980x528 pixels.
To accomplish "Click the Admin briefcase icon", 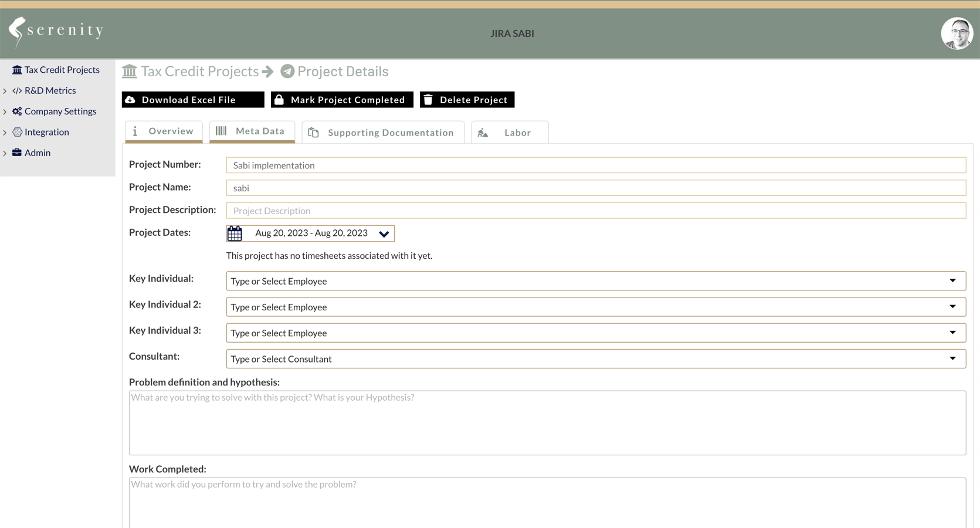I will 17,153.
